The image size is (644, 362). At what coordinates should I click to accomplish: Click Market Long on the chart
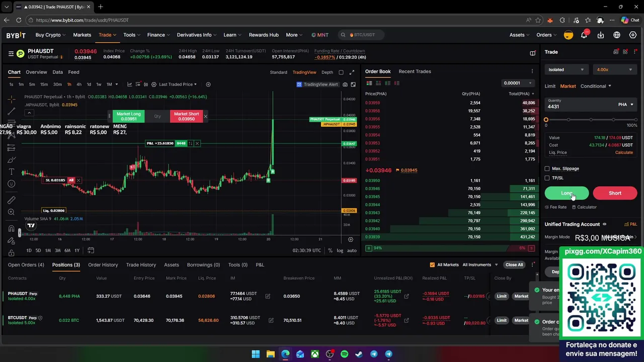click(129, 116)
